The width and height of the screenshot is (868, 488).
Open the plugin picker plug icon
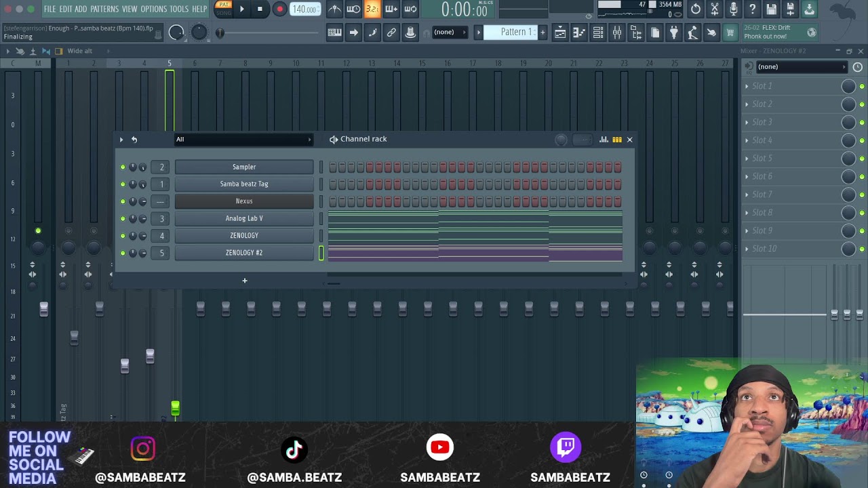pos(673,32)
